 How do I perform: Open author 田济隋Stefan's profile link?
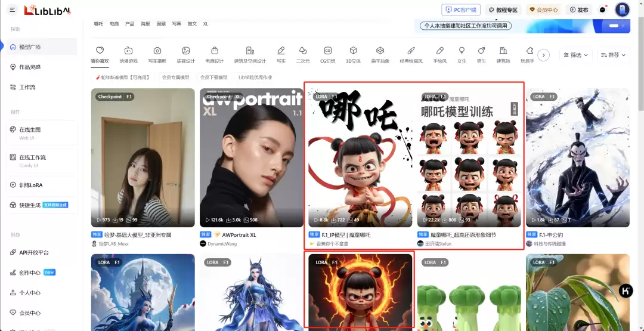(x=434, y=243)
